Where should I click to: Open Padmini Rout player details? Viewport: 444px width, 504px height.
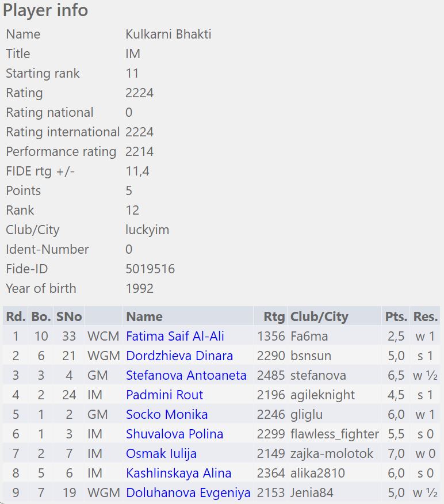click(164, 395)
